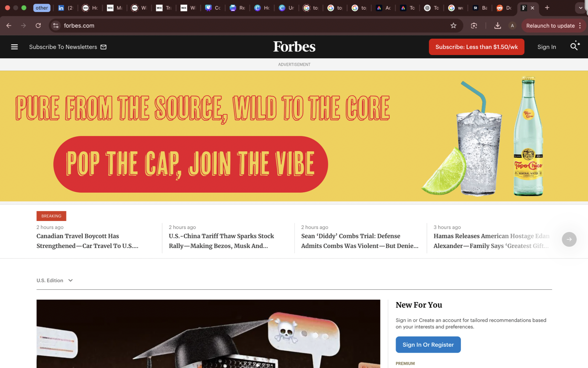Click the site information icon beside forbes.com
Image resolution: width=588 pixels, height=368 pixels.
[56, 26]
